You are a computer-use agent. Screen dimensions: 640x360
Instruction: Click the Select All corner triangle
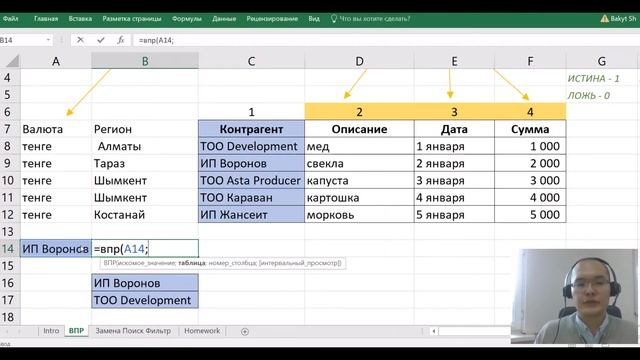coord(12,61)
